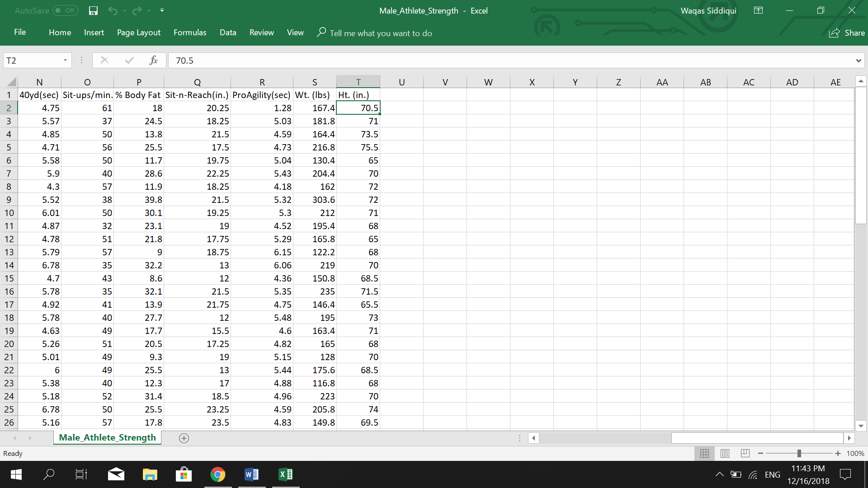Viewport: 868px width, 488px height.
Task: Click the Save icon in title bar
Action: tap(93, 11)
